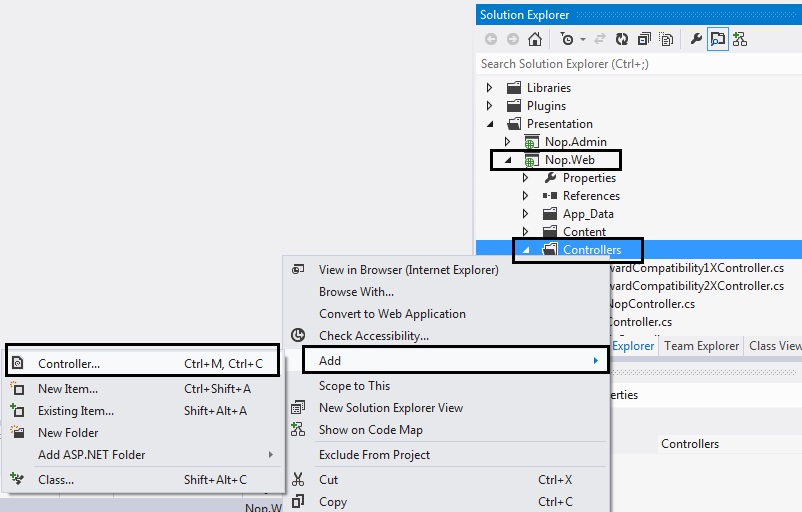Click the View Class Diagram toolbar icon

tap(740, 40)
